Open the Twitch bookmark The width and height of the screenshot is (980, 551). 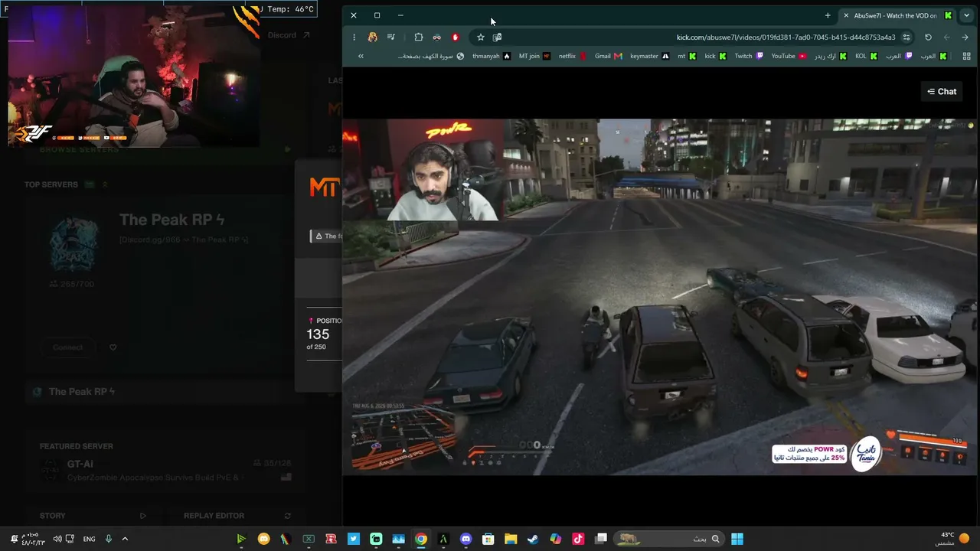(x=749, y=56)
